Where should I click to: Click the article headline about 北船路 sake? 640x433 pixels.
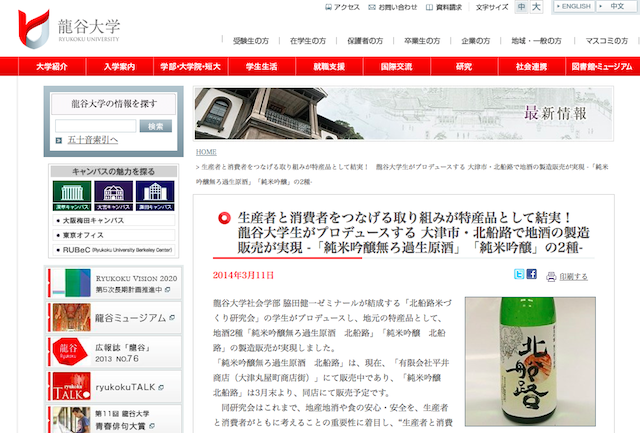[413, 233]
